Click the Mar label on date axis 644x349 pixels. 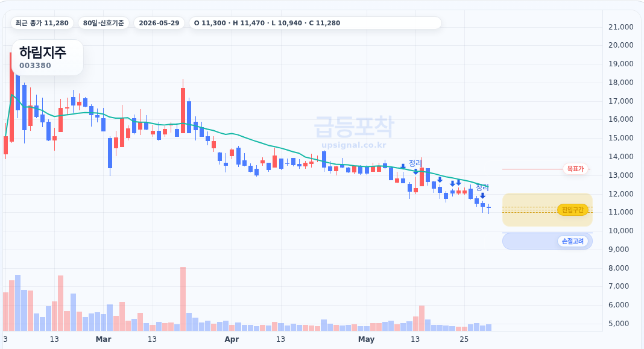pyautogui.click(x=104, y=339)
